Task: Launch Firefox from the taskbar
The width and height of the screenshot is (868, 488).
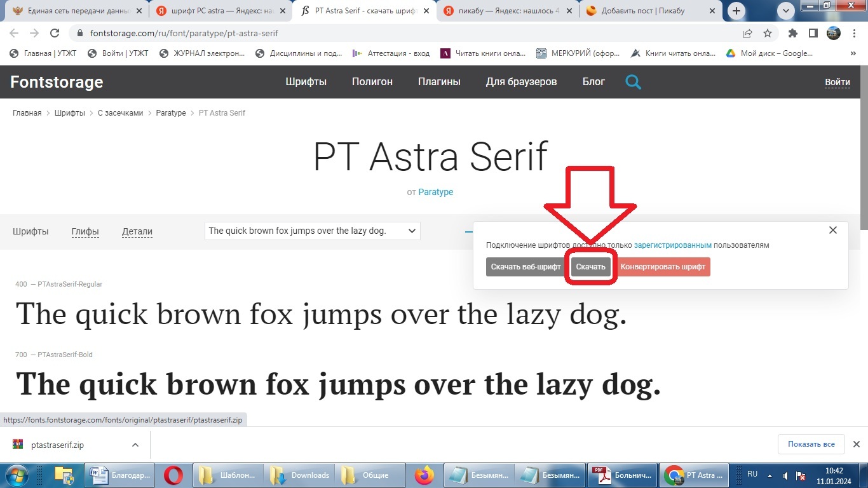Action: coord(424,475)
